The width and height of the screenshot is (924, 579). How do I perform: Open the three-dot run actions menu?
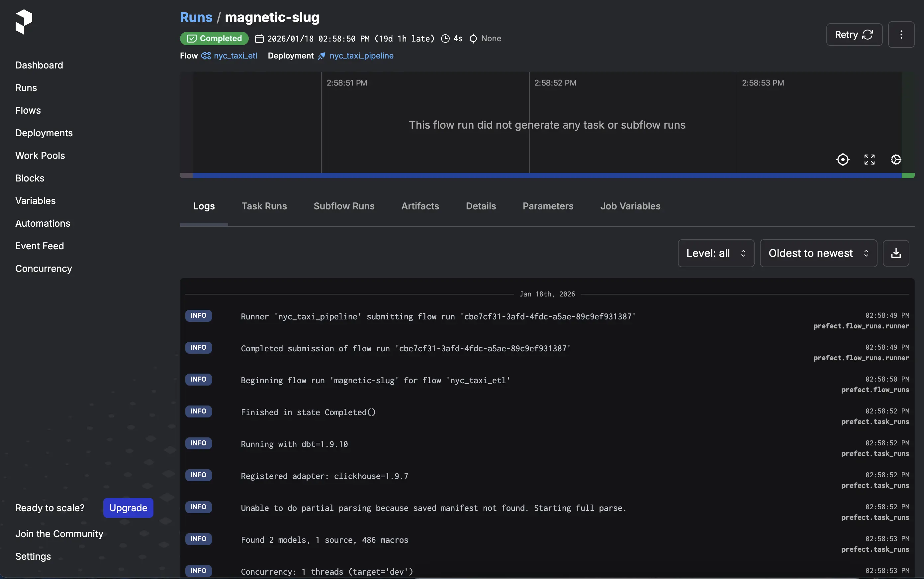click(x=901, y=35)
